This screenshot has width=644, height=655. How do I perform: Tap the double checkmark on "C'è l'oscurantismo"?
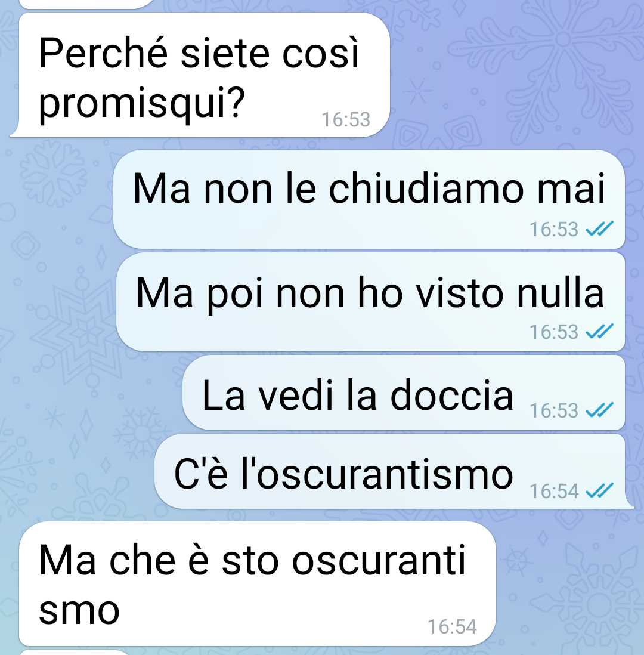[x=599, y=490]
